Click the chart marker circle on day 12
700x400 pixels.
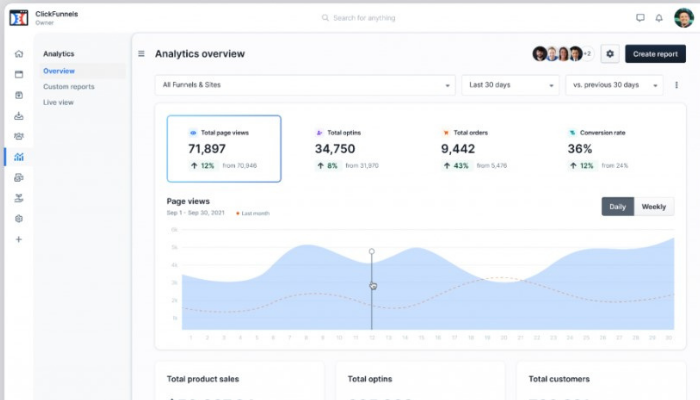[x=371, y=251]
